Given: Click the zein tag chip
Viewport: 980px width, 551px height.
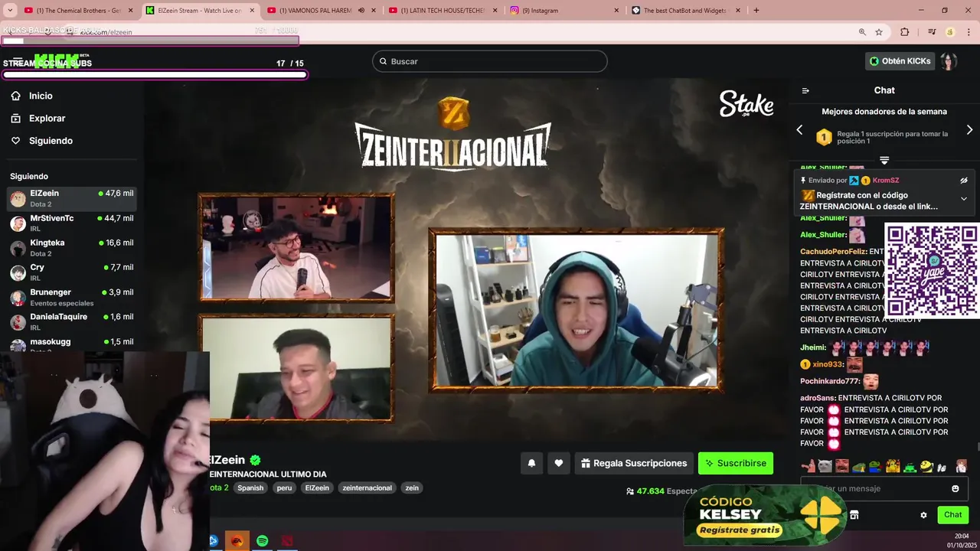Looking at the screenshot, I should point(412,488).
